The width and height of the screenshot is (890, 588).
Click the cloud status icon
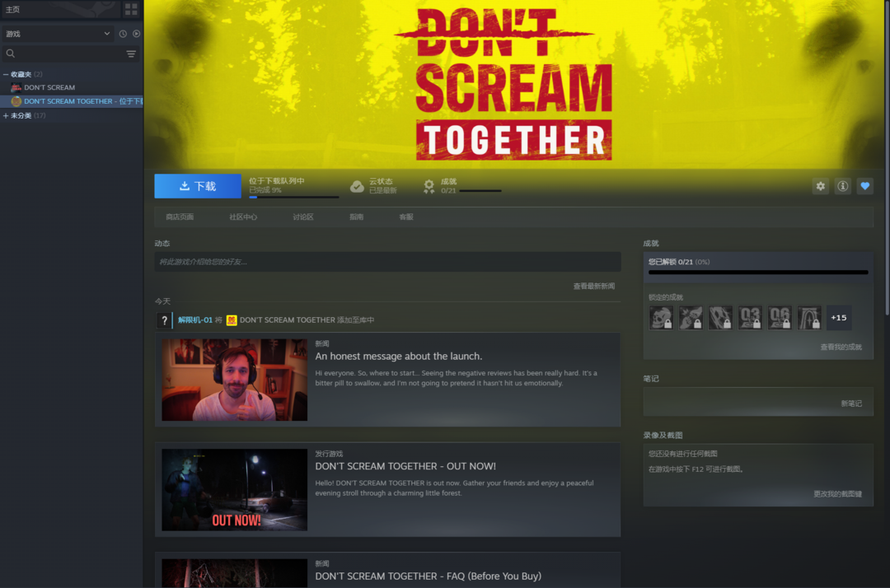click(357, 186)
